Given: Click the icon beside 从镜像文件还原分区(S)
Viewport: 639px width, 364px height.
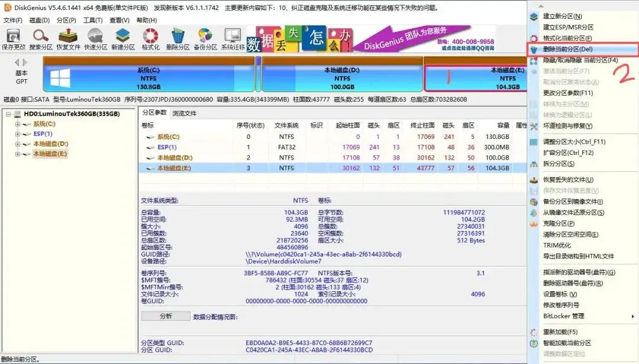Looking at the screenshot, I should tap(534, 213).
